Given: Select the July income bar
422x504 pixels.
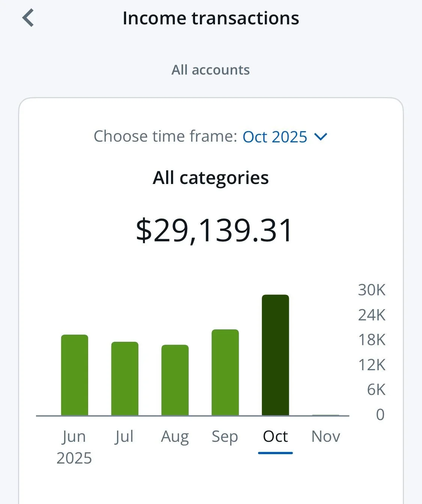Looking at the screenshot, I should (125, 378).
